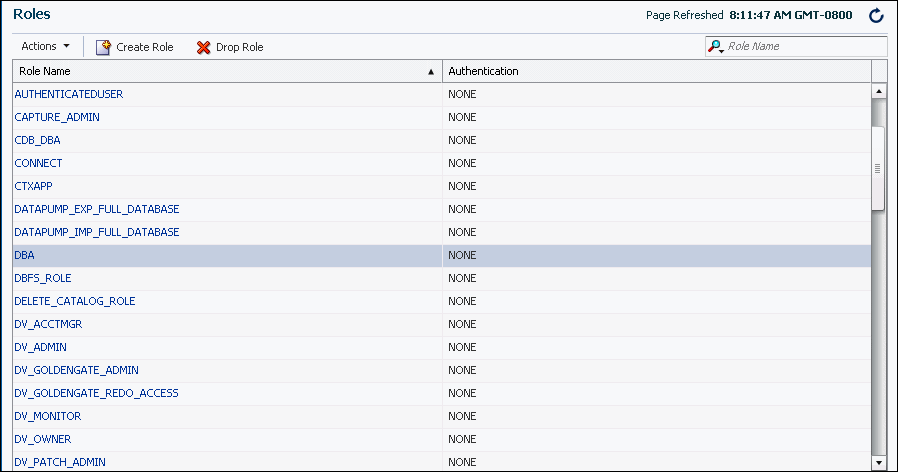The width and height of the screenshot is (898, 472).
Task: Click the red X Drop Role icon
Action: pyautogui.click(x=204, y=47)
